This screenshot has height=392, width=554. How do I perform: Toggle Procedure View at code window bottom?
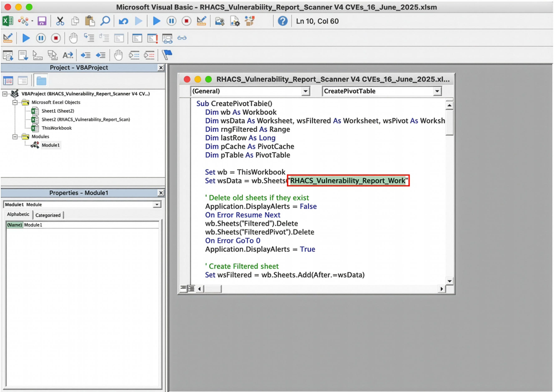coord(183,288)
